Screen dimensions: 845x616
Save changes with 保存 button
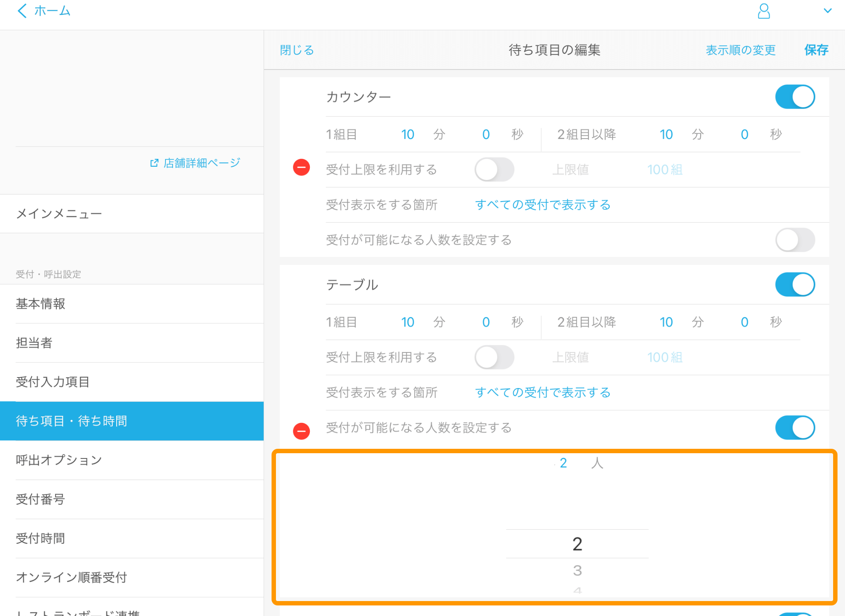(x=816, y=50)
